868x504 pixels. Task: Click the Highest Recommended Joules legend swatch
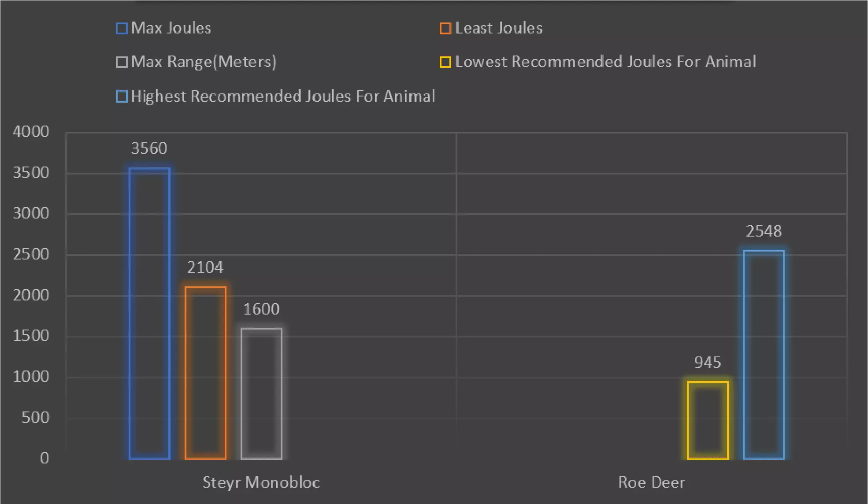[x=122, y=96]
